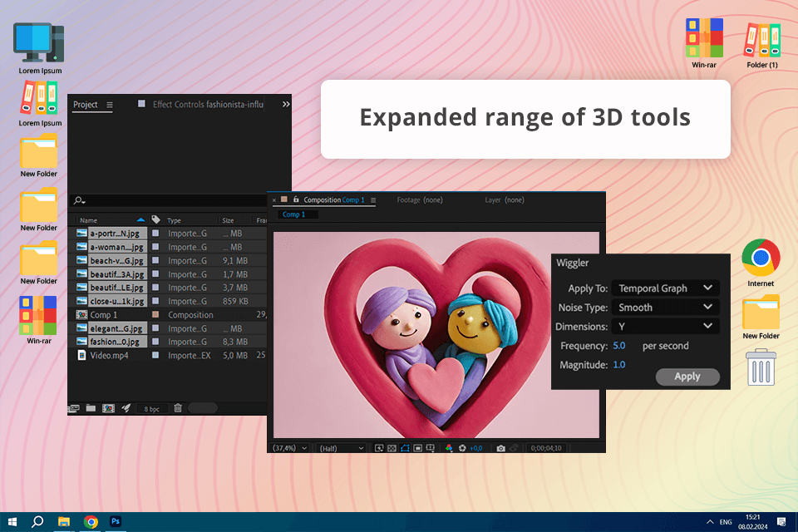This screenshot has width=798, height=532.
Task: Open the Windows Start menu
Action: pyautogui.click(x=12, y=522)
